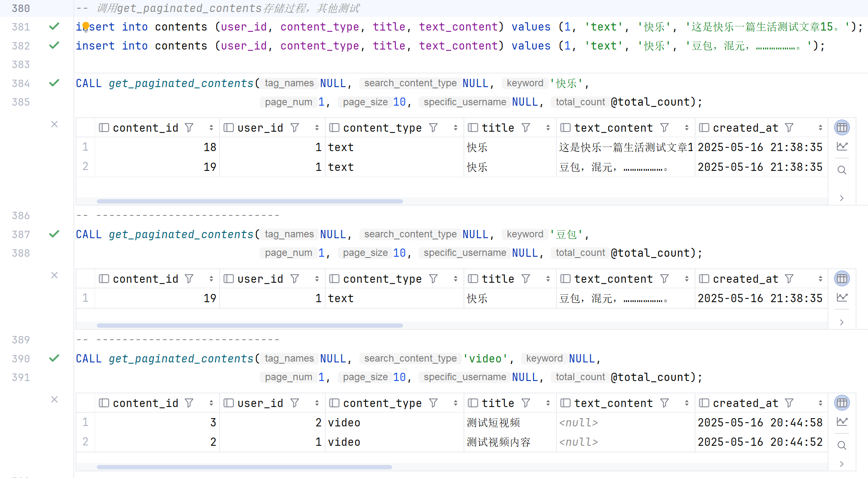Viewport: 868px width, 478px height.
Task: Expand first result panel's side toolbar chevron
Action: click(x=842, y=198)
